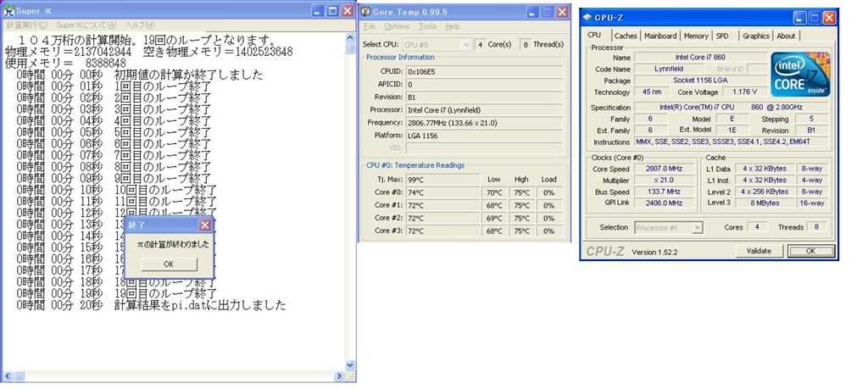
Task: Click the Multiplier value x 21.0
Action: pos(665,181)
